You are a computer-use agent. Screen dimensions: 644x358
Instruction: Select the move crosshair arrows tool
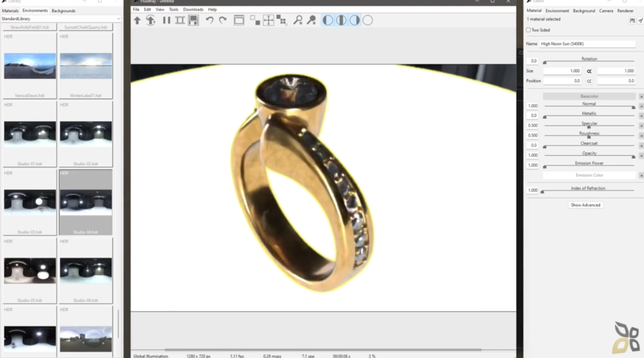(x=268, y=20)
